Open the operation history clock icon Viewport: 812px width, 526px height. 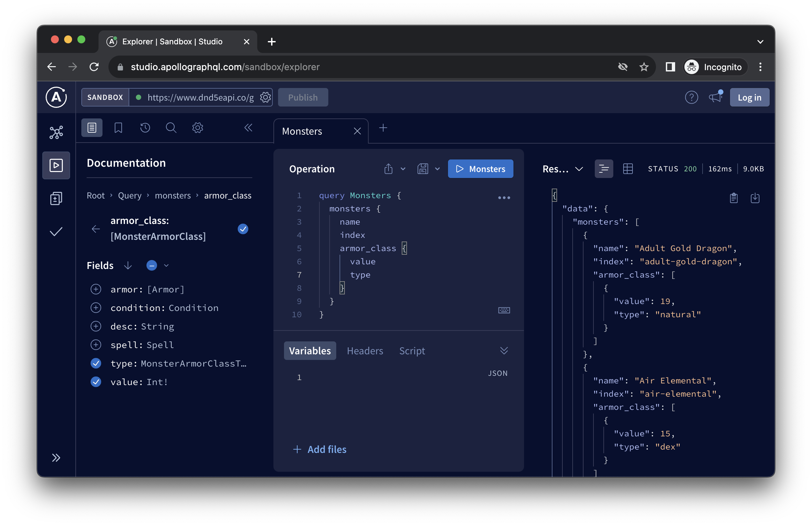[x=145, y=128]
